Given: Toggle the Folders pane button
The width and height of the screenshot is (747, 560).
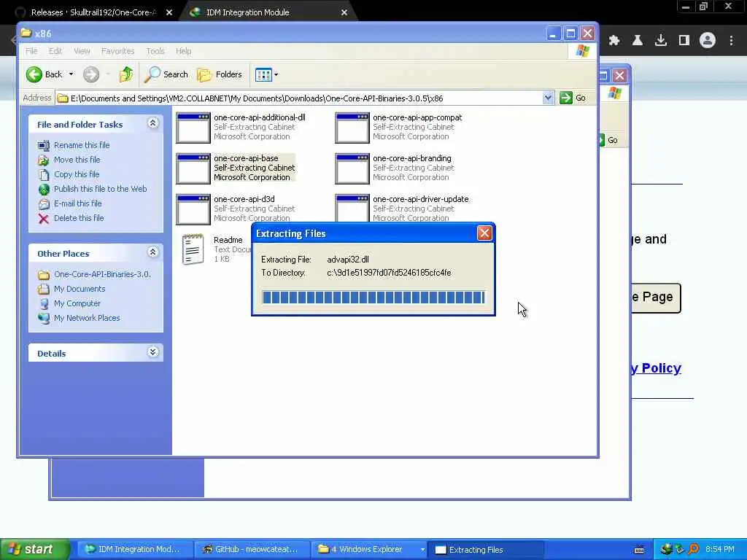Looking at the screenshot, I should click(220, 74).
